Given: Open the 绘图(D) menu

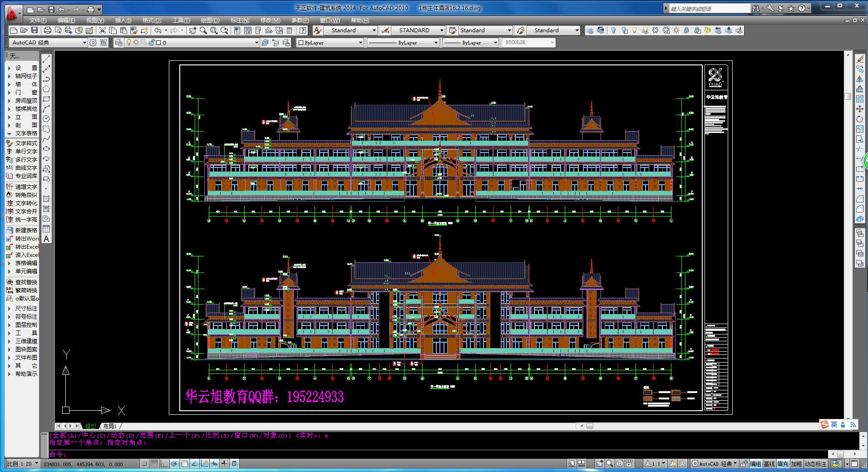Looking at the screenshot, I should pyautogui.click(x=210, y=20).
